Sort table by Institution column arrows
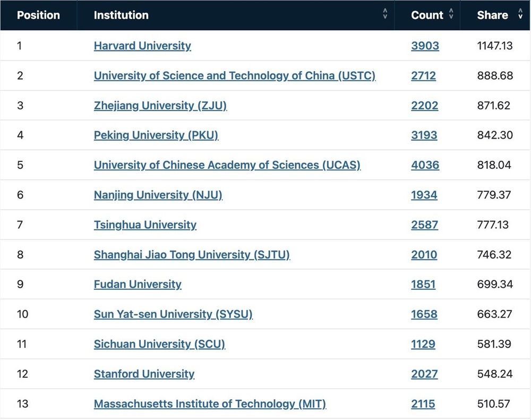 click(x=385, y=15)
